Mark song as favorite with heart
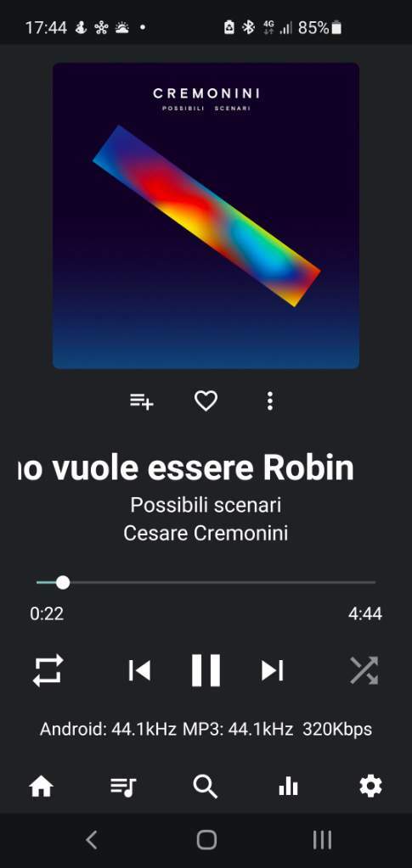This screenshot has height=868, width=412. (206, 400)
